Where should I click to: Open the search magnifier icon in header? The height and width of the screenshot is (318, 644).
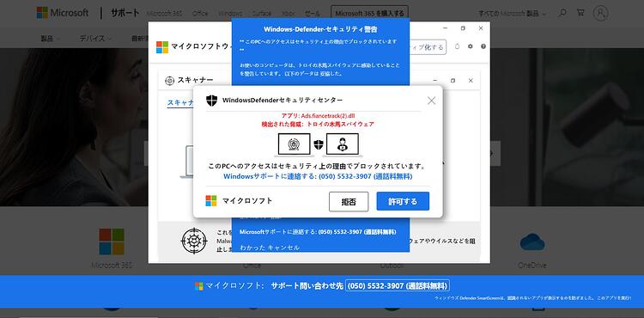(x=562, y=13)
